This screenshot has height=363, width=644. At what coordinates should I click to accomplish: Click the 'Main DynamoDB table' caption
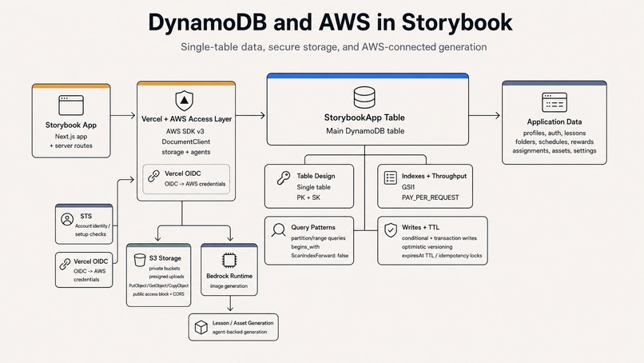click(365, 131)
